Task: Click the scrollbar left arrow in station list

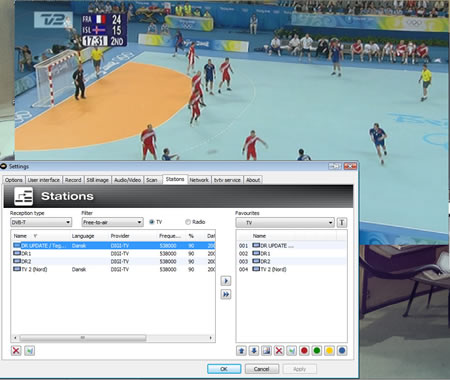Action: 15,338
